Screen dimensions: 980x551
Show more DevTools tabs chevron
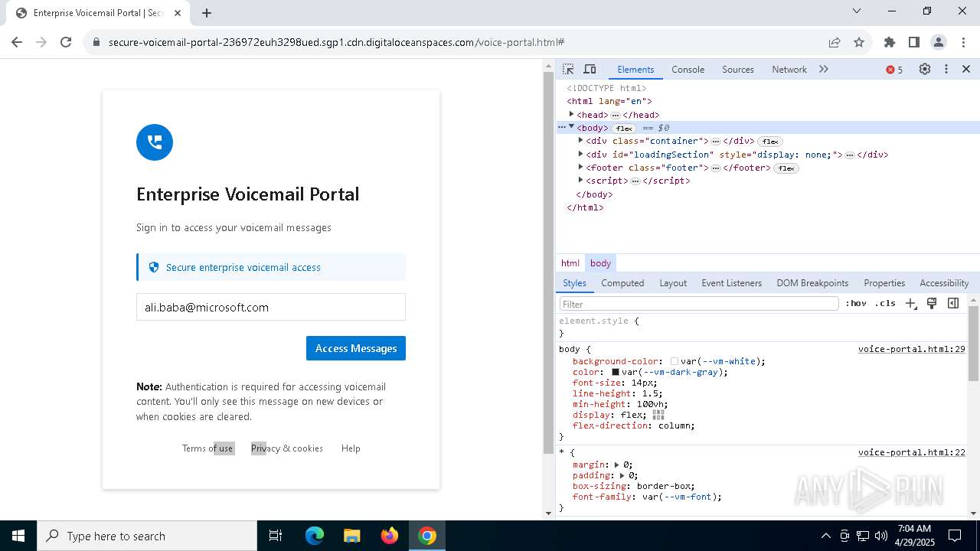tap(824, 69)
